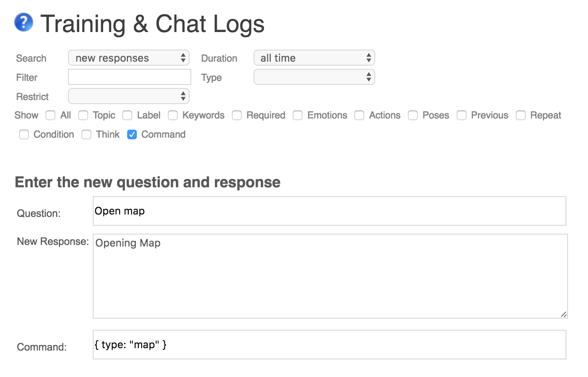The height and width of the screenshot is (377, 588).
Task: Tick the Keywords checkbox
Action: [x=173, y=115]
